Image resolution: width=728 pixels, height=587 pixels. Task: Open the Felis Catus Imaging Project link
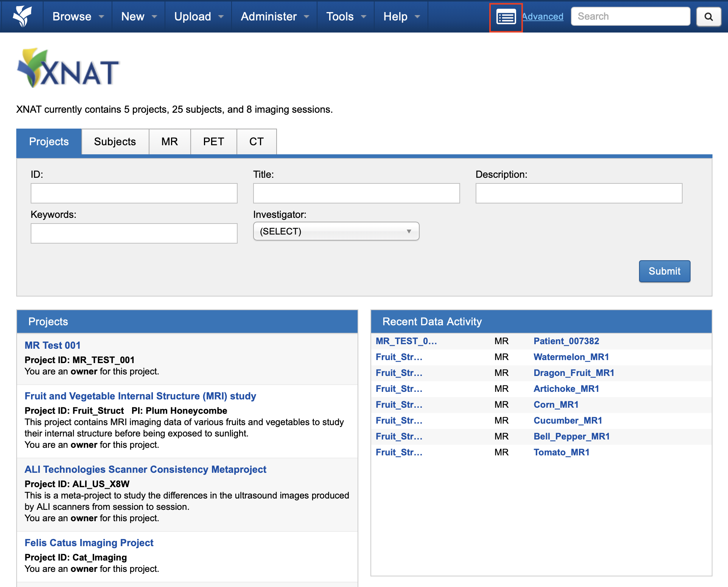point(89,543)
